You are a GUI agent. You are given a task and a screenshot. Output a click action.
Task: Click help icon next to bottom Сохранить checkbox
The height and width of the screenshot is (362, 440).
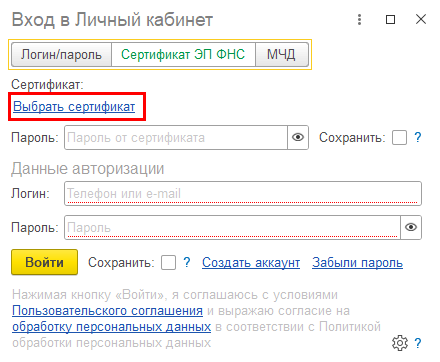click(187, 263)
